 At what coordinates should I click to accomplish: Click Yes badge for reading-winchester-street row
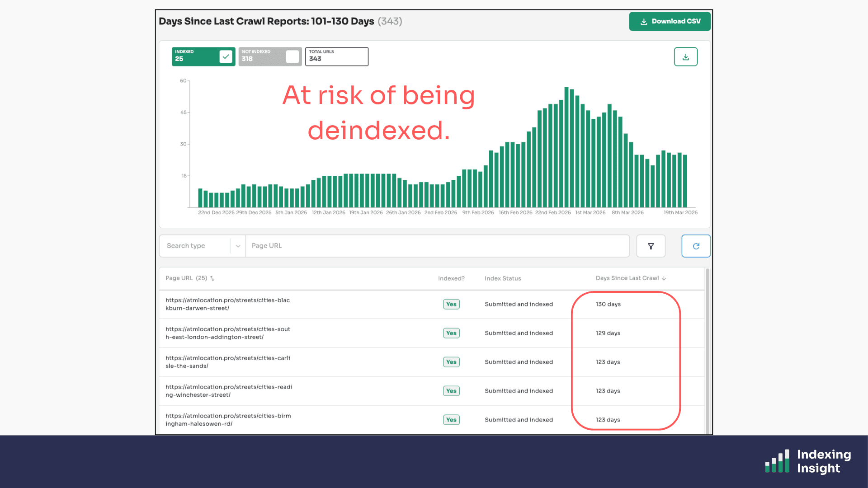coord(451,391)
